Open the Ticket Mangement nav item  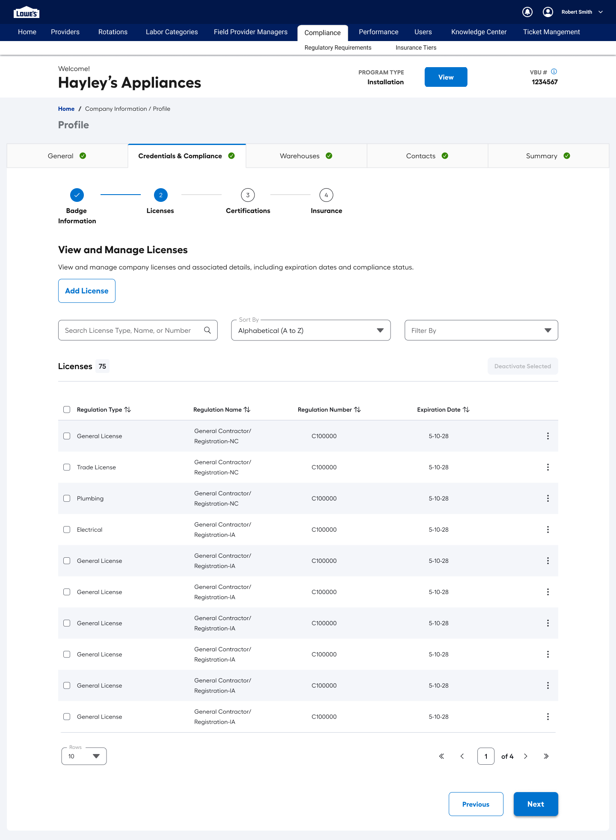tap(551, 32)
